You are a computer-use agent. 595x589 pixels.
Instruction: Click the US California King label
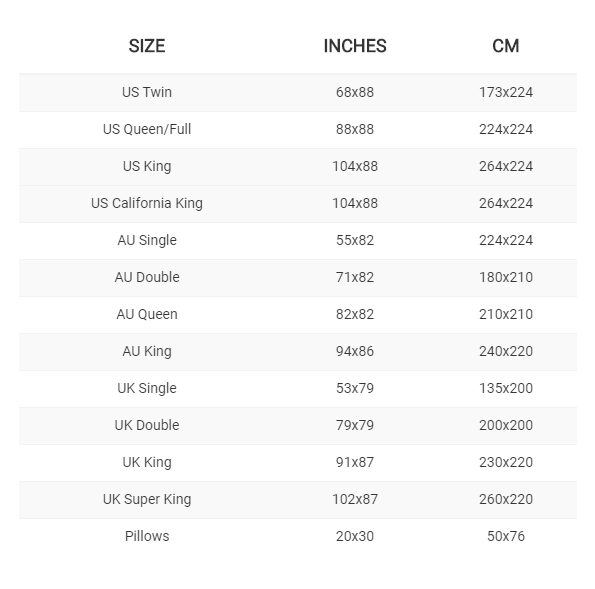(x=147, y=203)
